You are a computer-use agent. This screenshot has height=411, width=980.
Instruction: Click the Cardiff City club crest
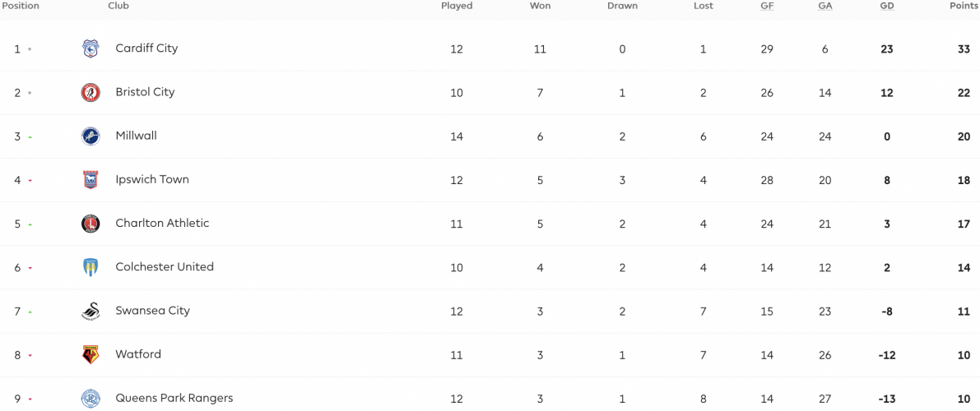click(x=91, y=48)
